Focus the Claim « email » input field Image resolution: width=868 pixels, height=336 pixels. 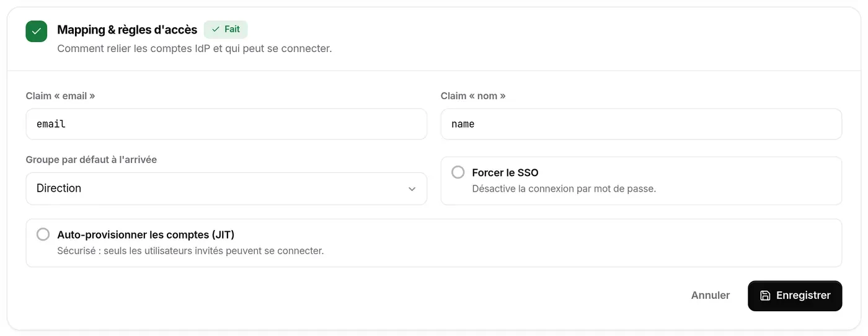tap(226, 124)
